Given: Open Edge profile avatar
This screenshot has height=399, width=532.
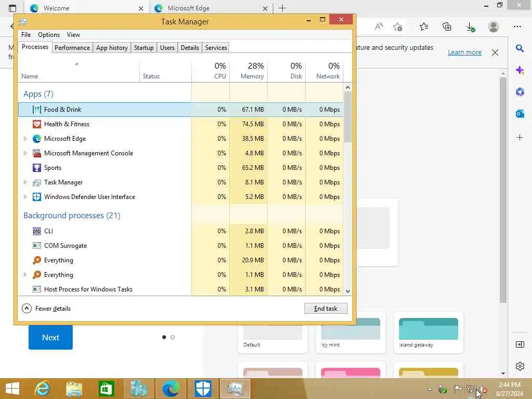Looking at the screenshot, I should (494, 26).
